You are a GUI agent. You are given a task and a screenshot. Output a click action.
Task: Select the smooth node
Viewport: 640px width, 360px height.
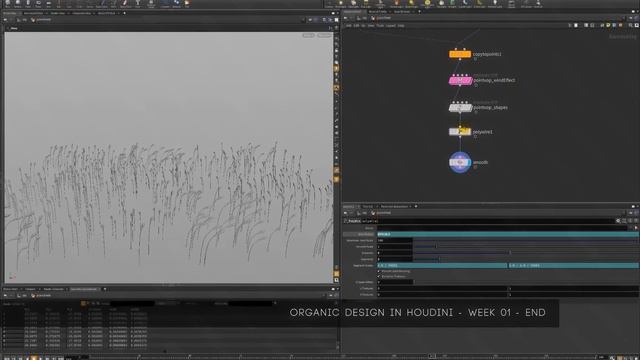tap(460, 162)
